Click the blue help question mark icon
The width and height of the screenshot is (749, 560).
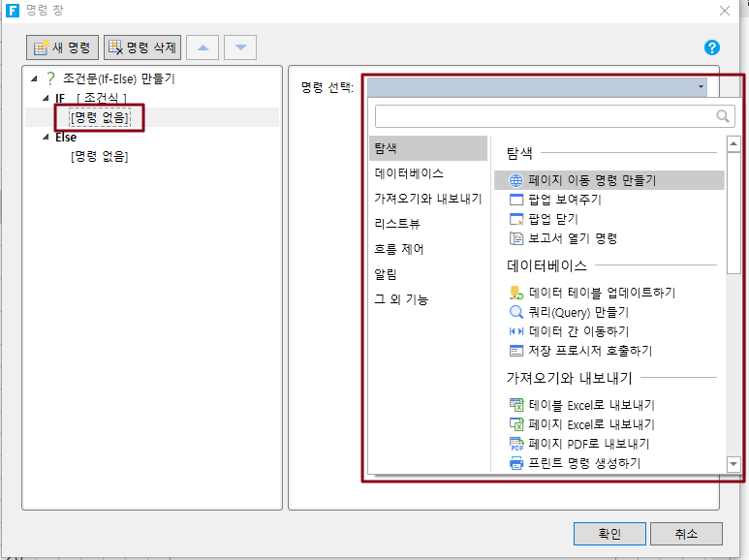tap(712, 47)
